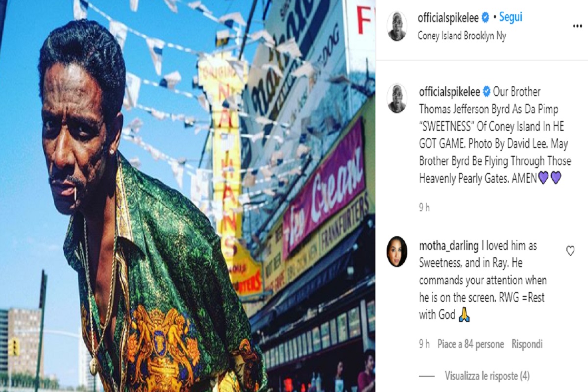Open the three-dots more options menu
The width and height of the screenshot is (588, 392).
click(x=577, y=26)
